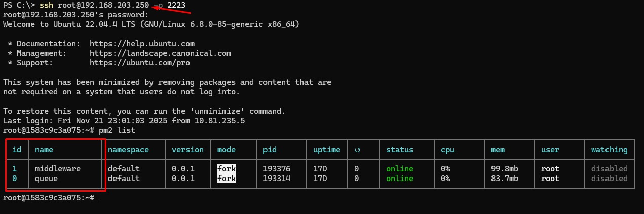Click the online status of queue row

tap(399, 179)
